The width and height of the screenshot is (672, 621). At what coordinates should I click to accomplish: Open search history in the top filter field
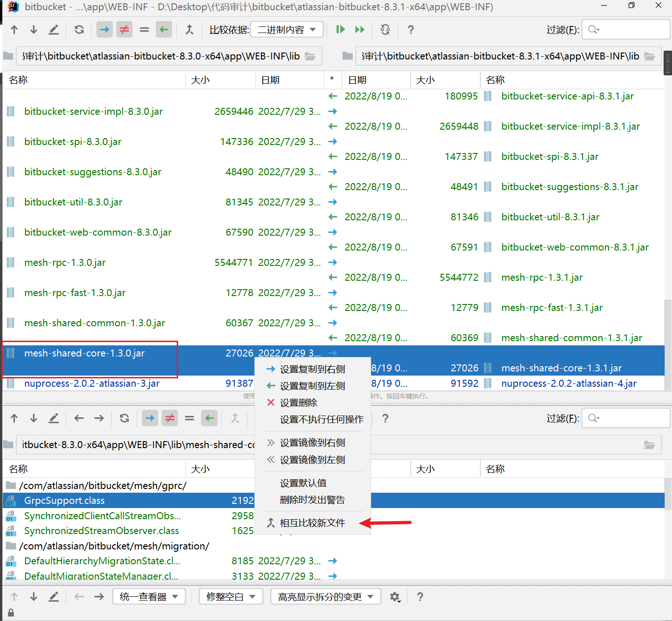(x=594, y=30)
